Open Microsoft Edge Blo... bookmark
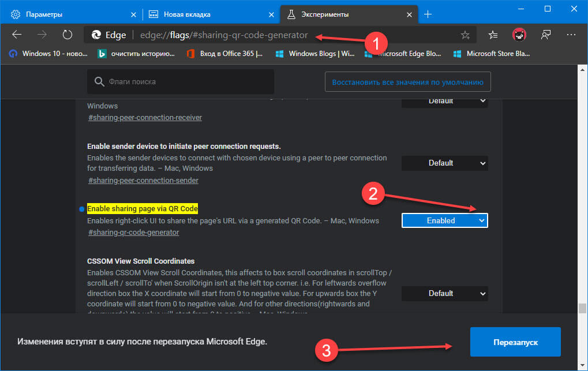Image resolution: width=588 pixels, height=371 pixels. pyautogui.click(x=403, y=54)
